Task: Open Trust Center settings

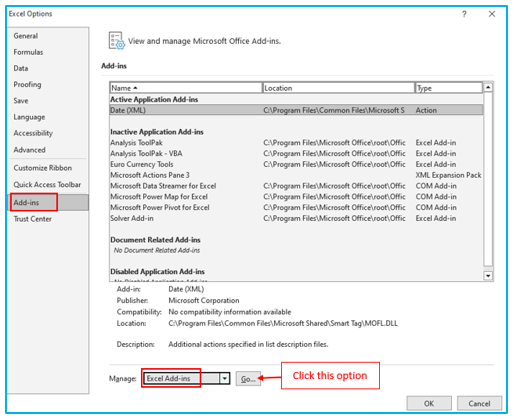Action: click(x=33, y=219)
